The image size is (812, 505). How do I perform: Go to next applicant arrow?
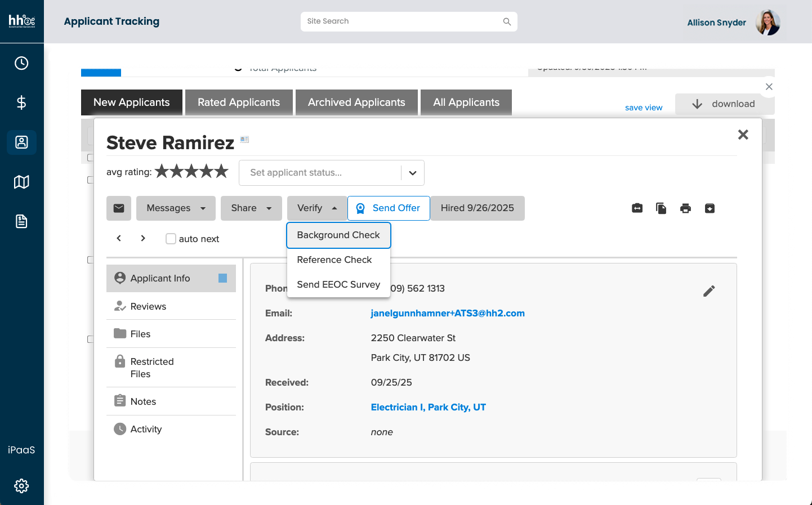click(143, 238)
